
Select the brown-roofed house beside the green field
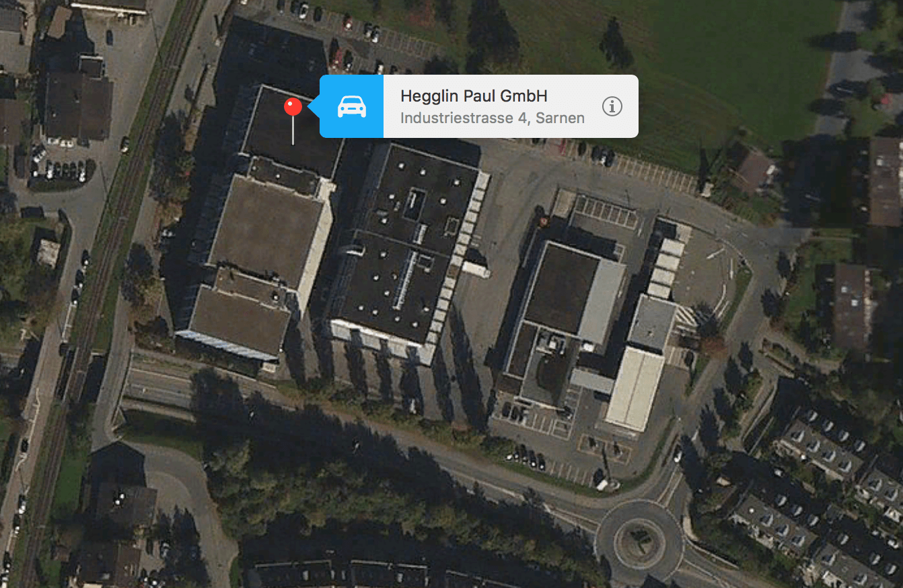(x=758, y=170)
